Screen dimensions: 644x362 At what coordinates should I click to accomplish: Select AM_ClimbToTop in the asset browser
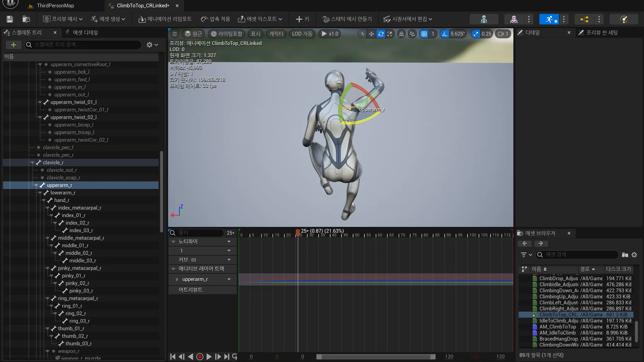pyautogui.click(x=557, y=327)
